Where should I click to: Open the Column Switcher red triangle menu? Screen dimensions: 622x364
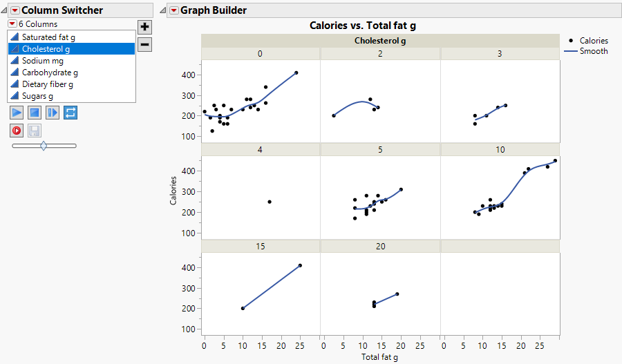tap(15, 10)
